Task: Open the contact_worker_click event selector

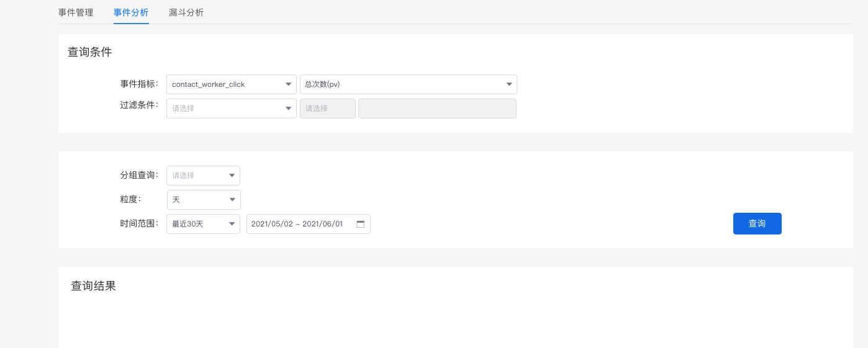Action: pyautogui.click(x=232, y=84)
